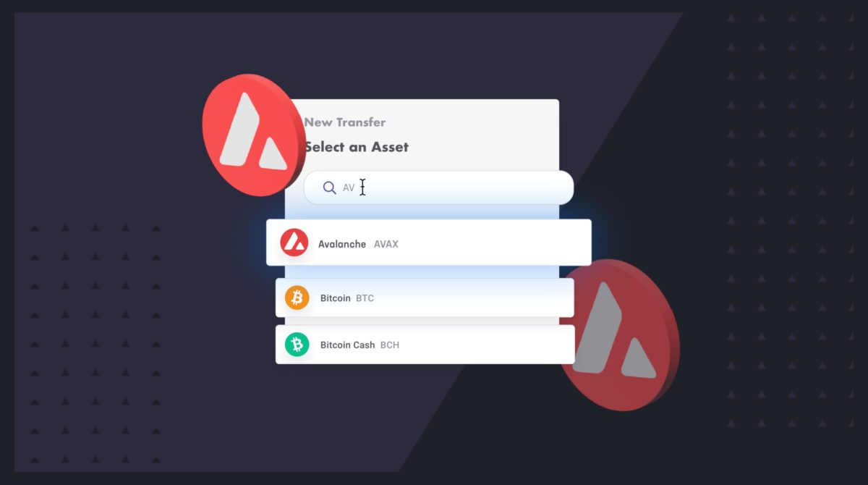Click the AVAX ticker label

pos(386,244)
